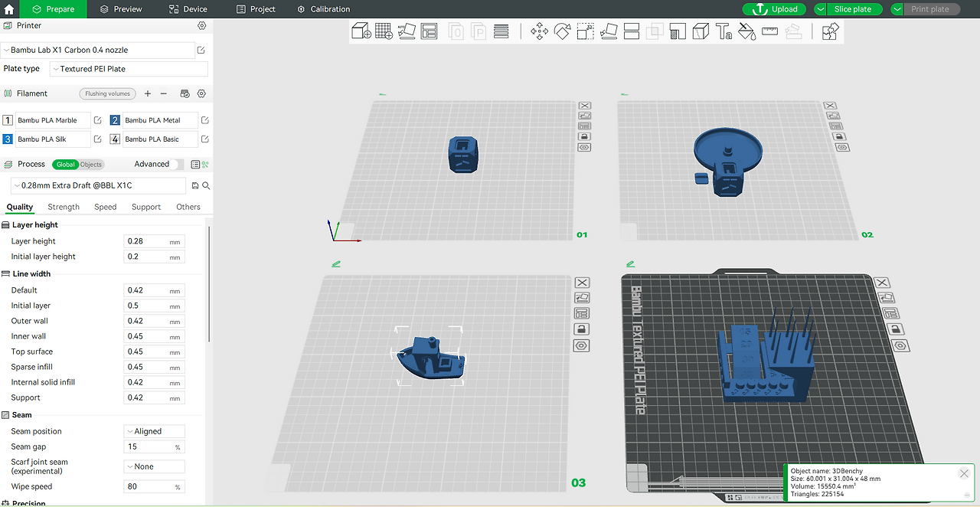This screenshot has height=507, width=980.
Task: Select the Seam painting tool
Action: tap(701, 31)
